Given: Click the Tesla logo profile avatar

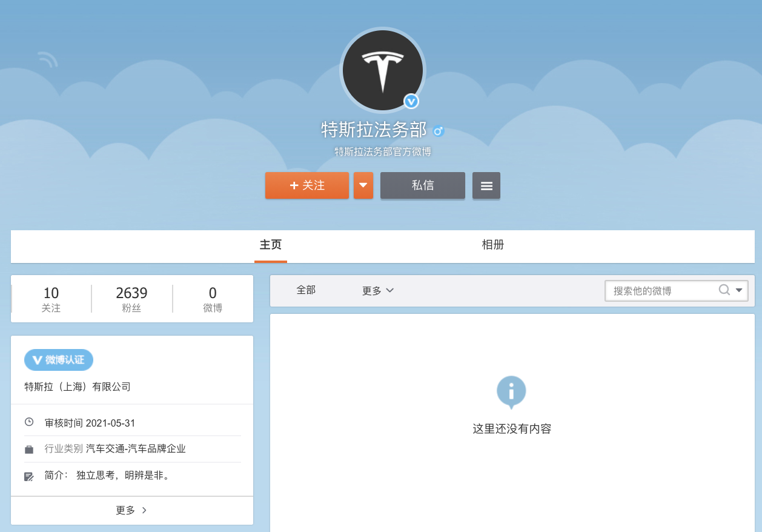Looking at the screenshot, I should (382, 70).
